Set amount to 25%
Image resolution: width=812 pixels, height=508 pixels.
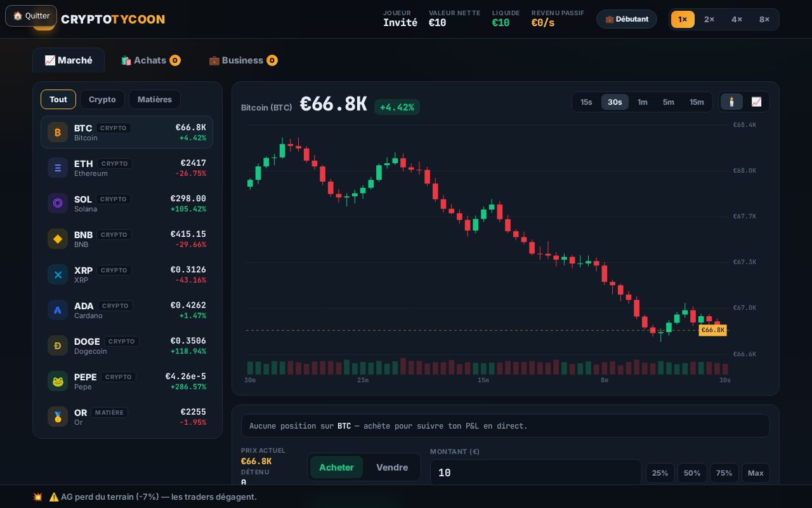point(660,473)
